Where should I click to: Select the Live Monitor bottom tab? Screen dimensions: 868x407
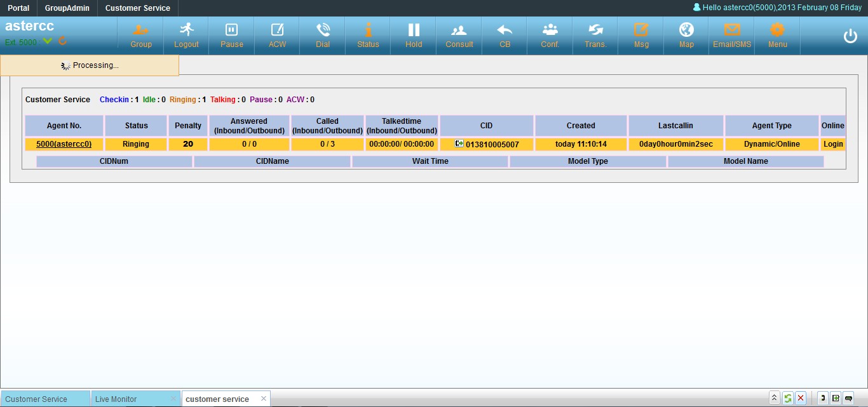coord(116,399)
